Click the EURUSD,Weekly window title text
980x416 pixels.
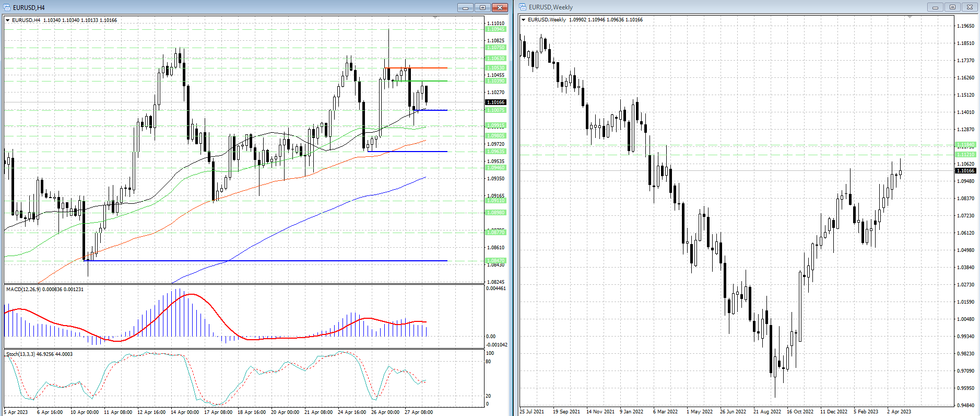tap(550, 7)
